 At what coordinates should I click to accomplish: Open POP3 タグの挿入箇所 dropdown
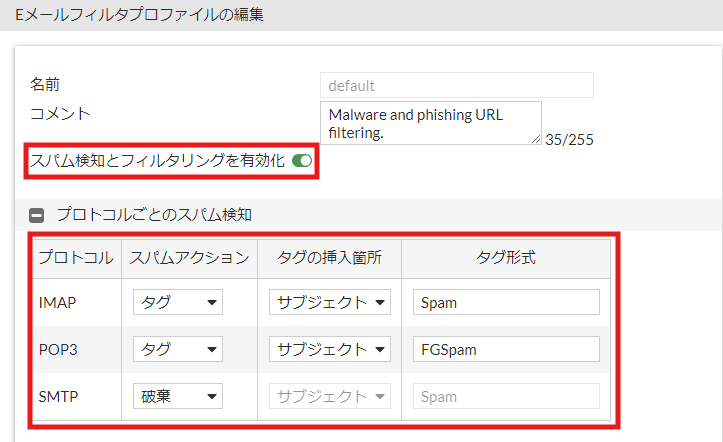330,349
